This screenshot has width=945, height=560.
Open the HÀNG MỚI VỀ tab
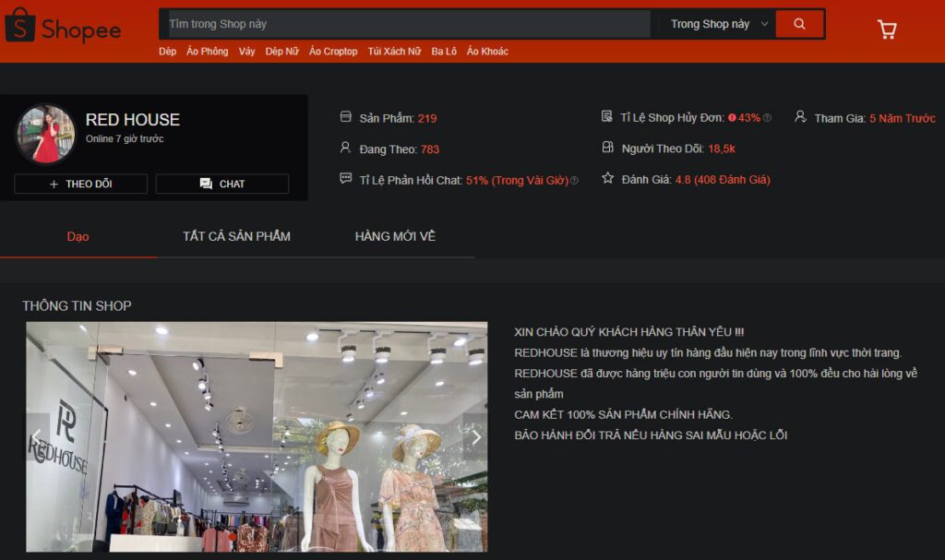(x=395, y=236)
